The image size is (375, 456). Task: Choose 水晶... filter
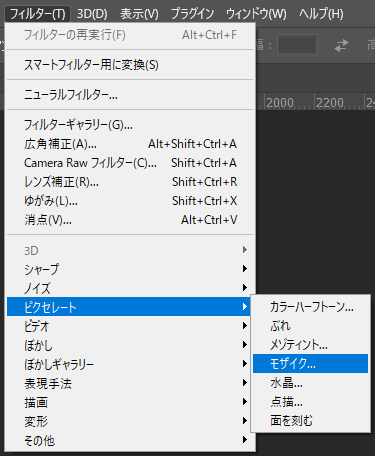[x=310, y=383]
